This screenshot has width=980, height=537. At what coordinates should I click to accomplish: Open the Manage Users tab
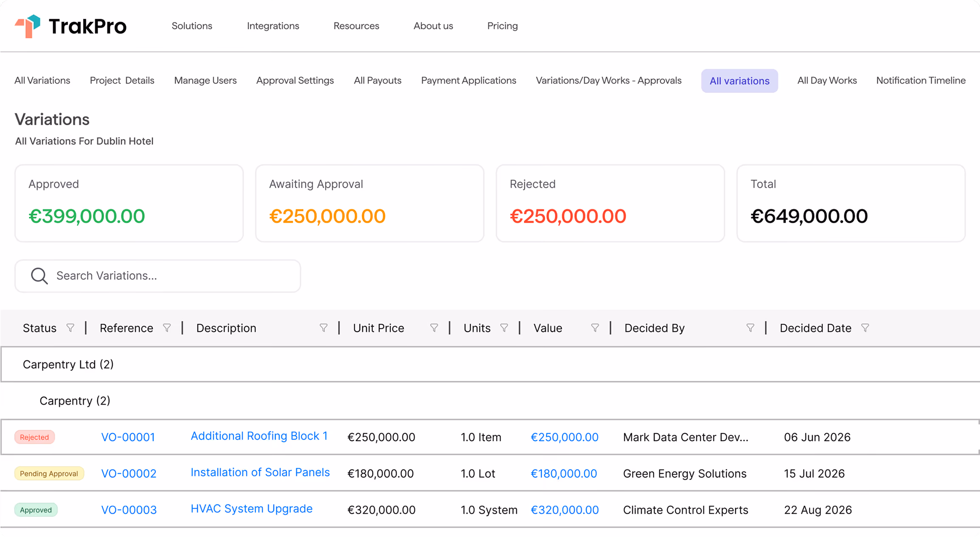205,81
